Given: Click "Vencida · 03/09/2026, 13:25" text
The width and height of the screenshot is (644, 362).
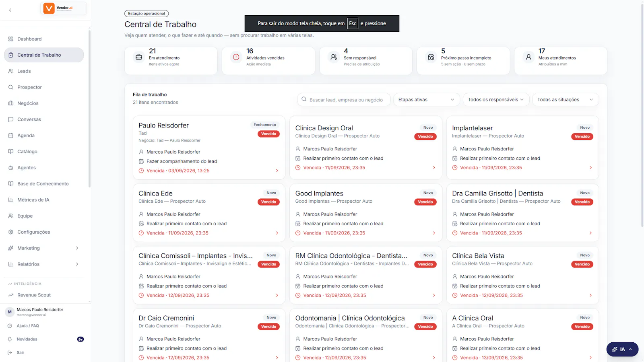Looking at the screenshot, I should 178,171.
